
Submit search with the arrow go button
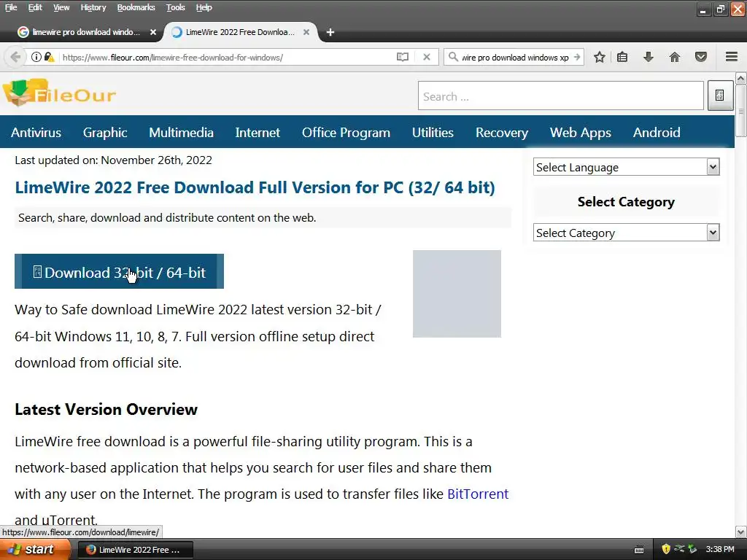[x=577, y=57]
